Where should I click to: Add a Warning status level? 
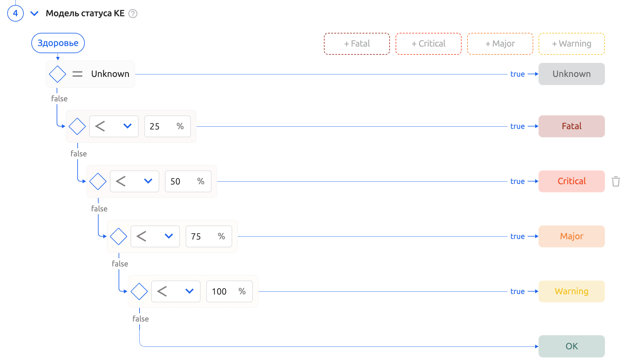tap(571, 44)
